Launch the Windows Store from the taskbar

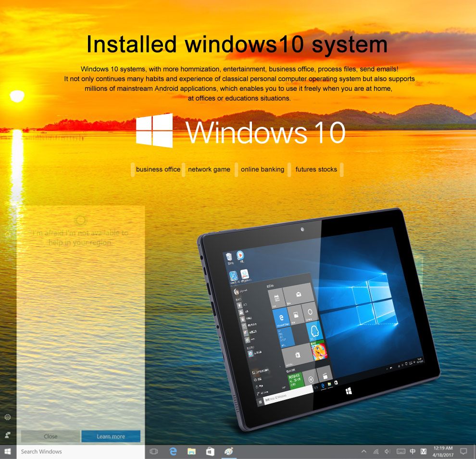coord(210,451)
